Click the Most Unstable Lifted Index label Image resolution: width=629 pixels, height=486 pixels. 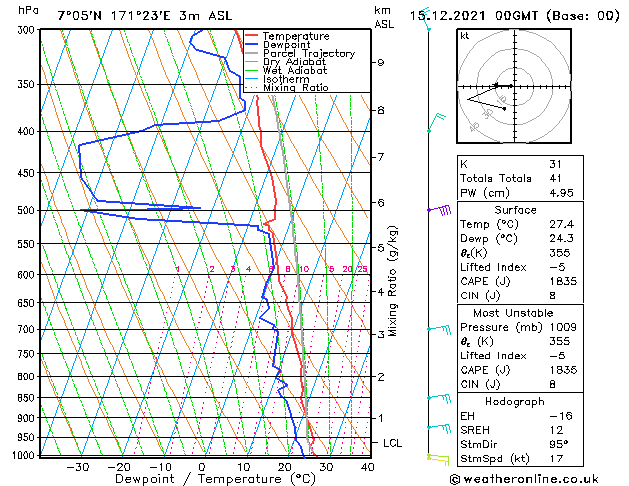click(x=493, y=356)
